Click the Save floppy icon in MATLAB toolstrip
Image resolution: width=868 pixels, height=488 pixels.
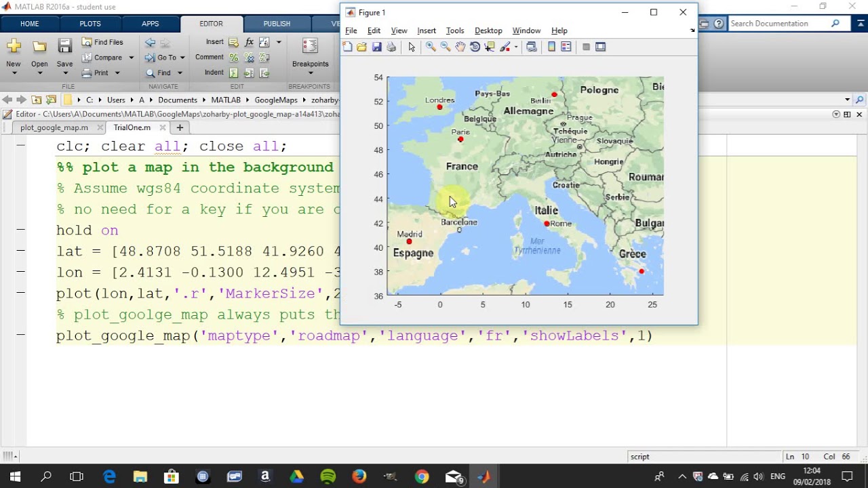[x=65, y=46]
